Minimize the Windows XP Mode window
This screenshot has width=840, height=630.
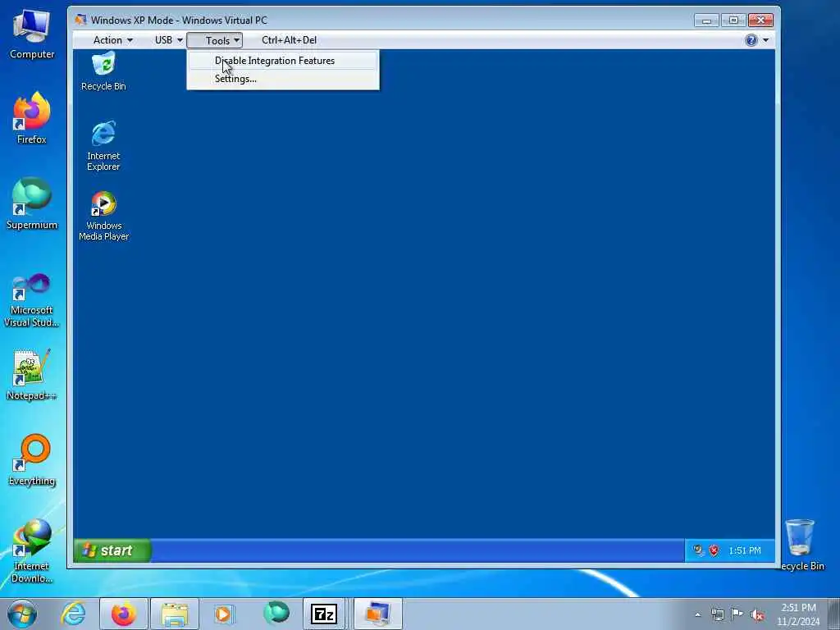(706, 21)
